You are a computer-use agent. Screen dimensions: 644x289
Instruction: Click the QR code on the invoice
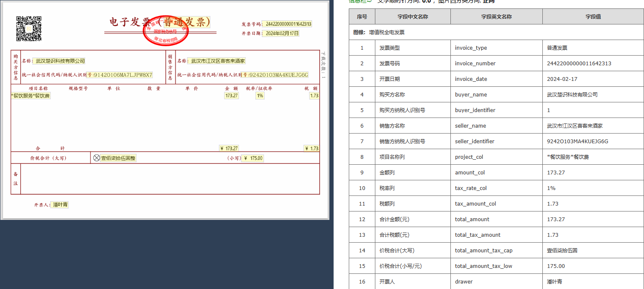(x=29, y=29)
